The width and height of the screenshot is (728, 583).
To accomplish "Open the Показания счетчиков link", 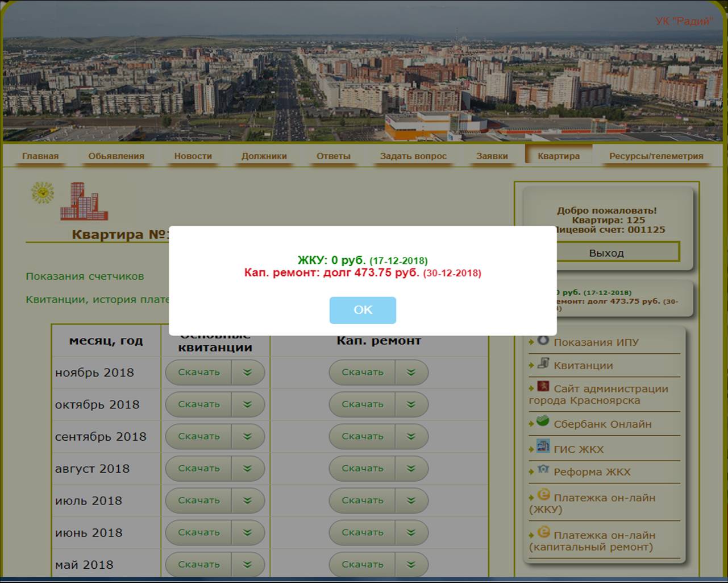I will (x=85, y=276).
